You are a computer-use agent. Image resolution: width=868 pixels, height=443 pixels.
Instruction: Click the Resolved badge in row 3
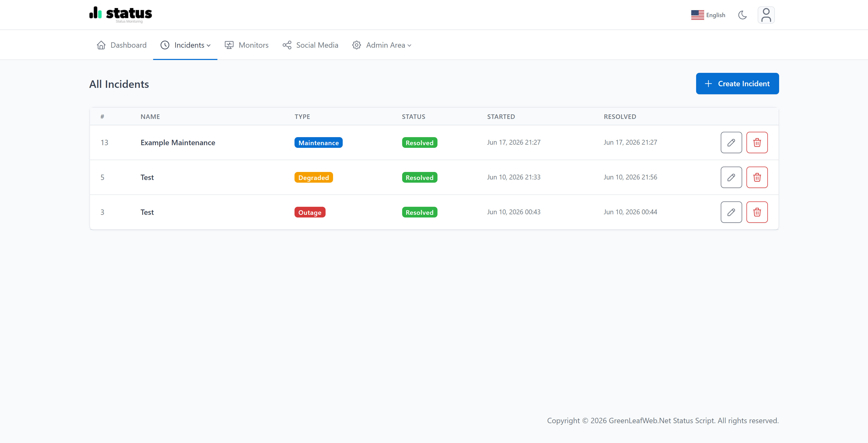click(x=420, y=212)
